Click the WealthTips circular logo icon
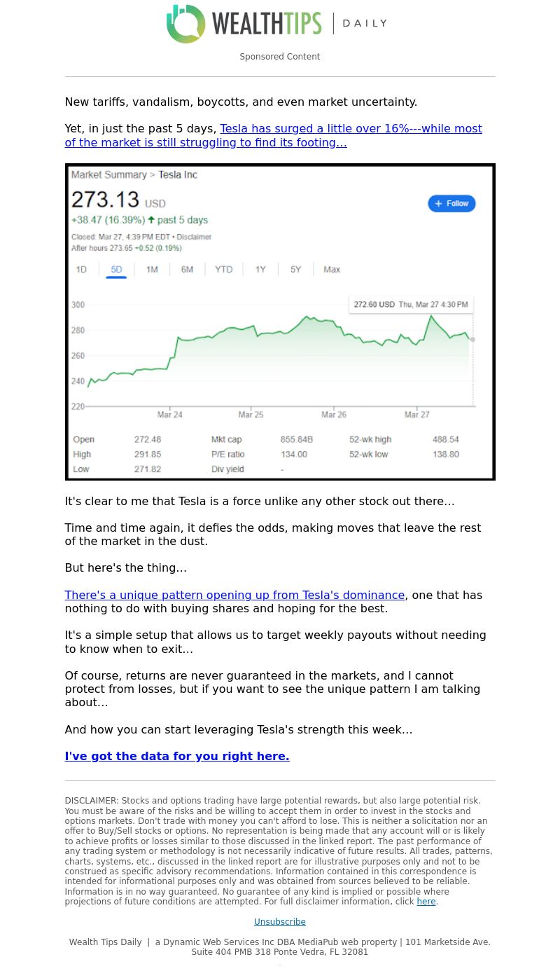 186,24
